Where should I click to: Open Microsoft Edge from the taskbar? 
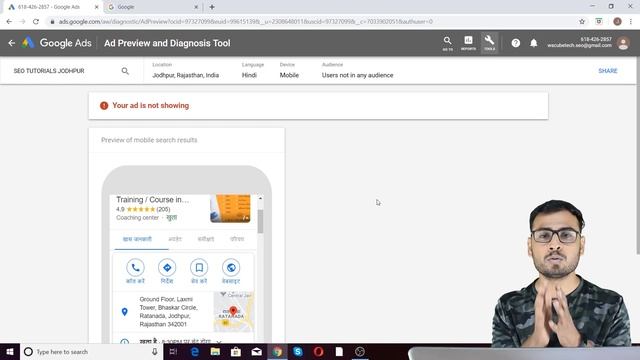click(195, 351)
